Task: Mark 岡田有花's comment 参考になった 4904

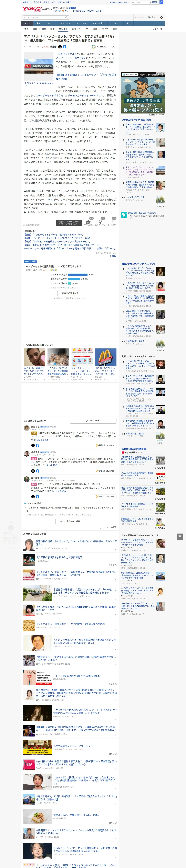Action: [105, 445]
